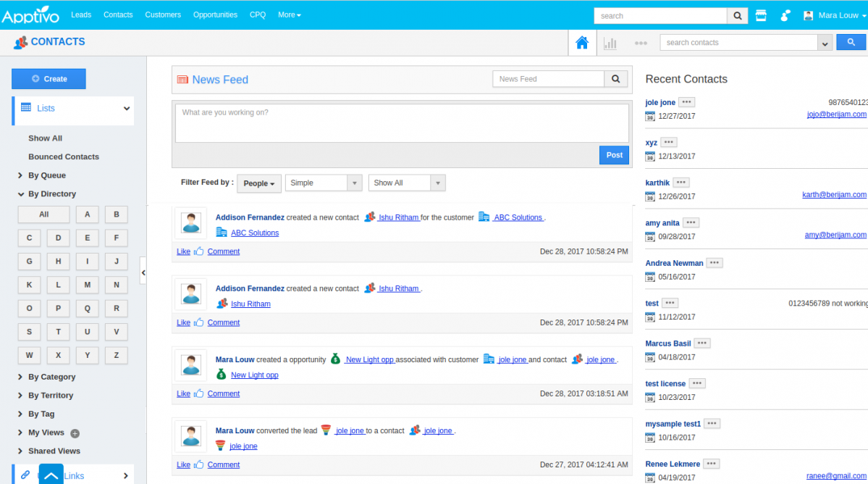Image resolution: width=868 pixels, height=484 pixels.
Task: Open the Customers menu
Action: 163,15
